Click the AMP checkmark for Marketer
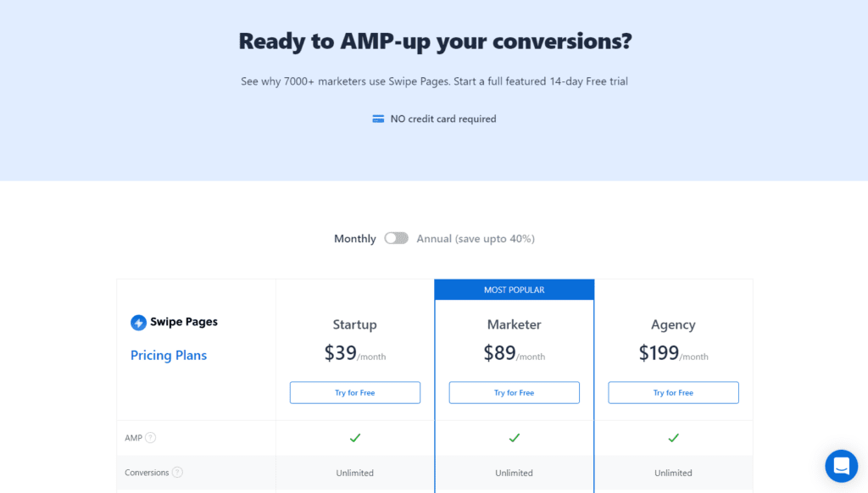 (515, 438)
